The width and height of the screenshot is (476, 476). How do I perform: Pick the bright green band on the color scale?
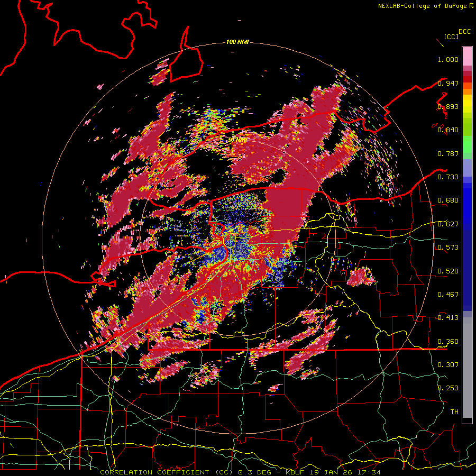click(467, 144)
